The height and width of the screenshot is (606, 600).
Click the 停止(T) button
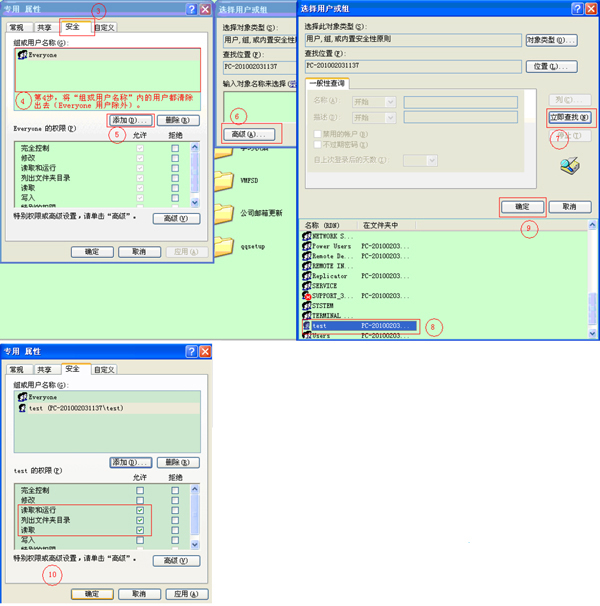pos(570,136)
